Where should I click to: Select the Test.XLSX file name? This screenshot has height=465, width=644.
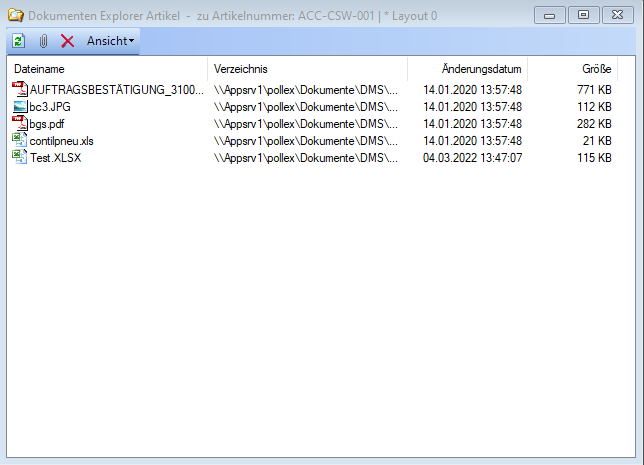56,158
